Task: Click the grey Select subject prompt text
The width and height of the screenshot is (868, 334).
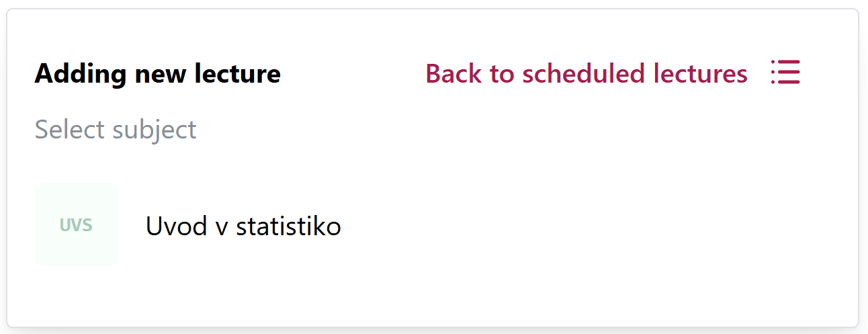Action: 116,129
